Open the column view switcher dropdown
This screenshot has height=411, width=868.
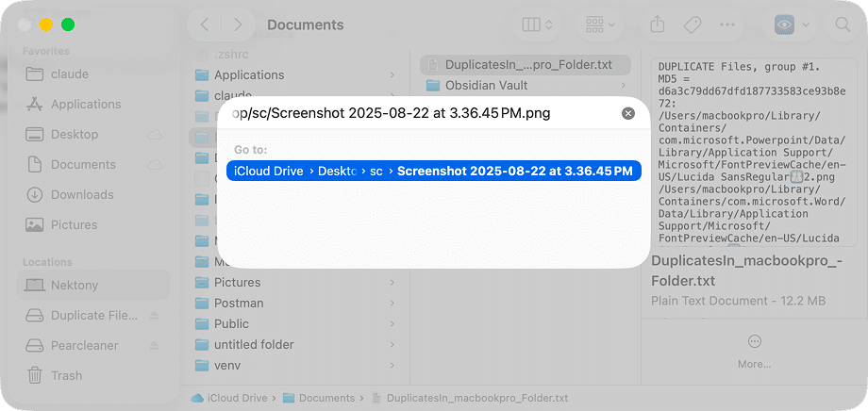click(537, 25)
